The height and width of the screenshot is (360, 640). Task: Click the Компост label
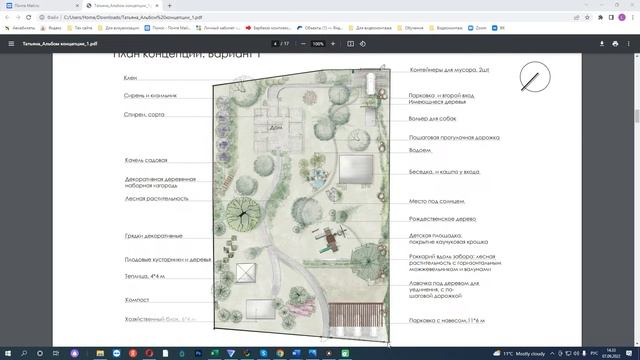137,300
